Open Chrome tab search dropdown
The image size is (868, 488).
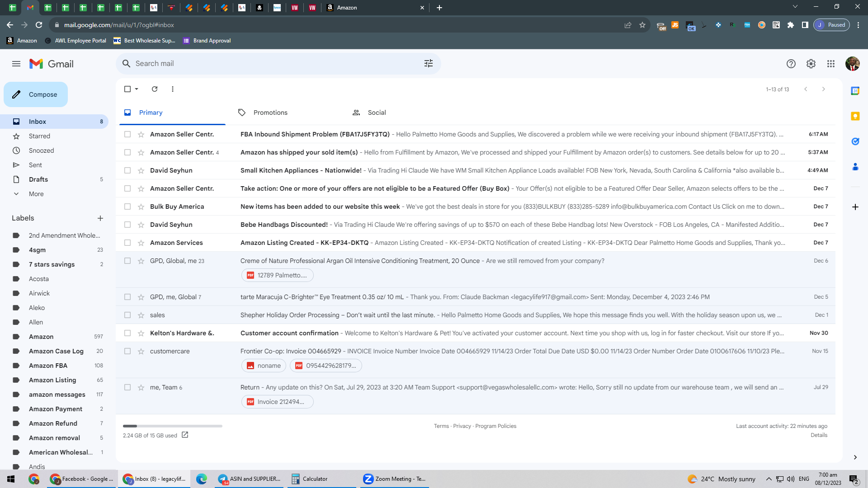click(795, 7)
